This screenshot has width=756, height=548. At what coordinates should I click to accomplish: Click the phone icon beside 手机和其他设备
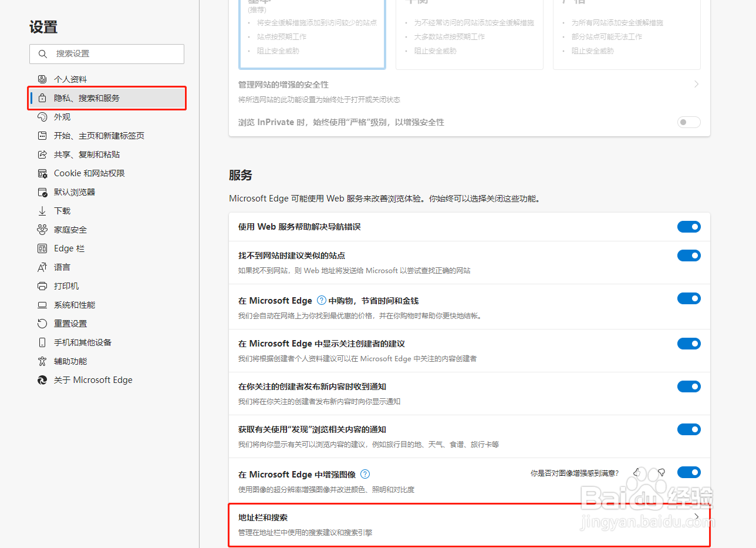[42, 342]
